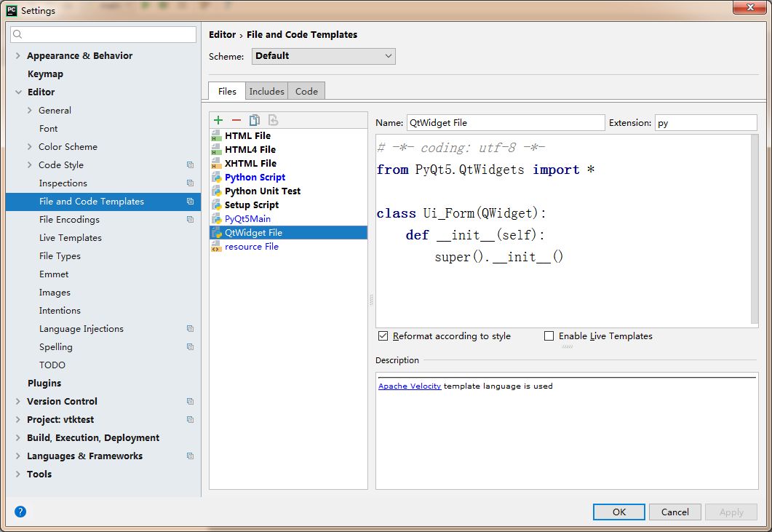Expand the Tools section
The height and width of the screenshot is (532, 772).
[x=17, y=475]
